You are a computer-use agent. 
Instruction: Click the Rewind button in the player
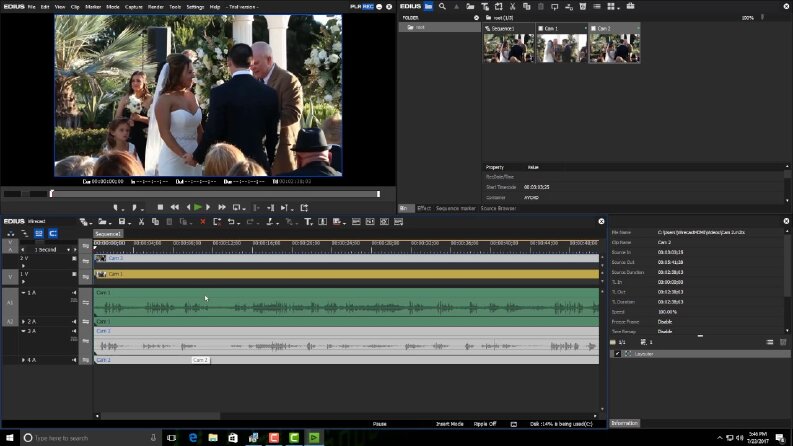174,207
